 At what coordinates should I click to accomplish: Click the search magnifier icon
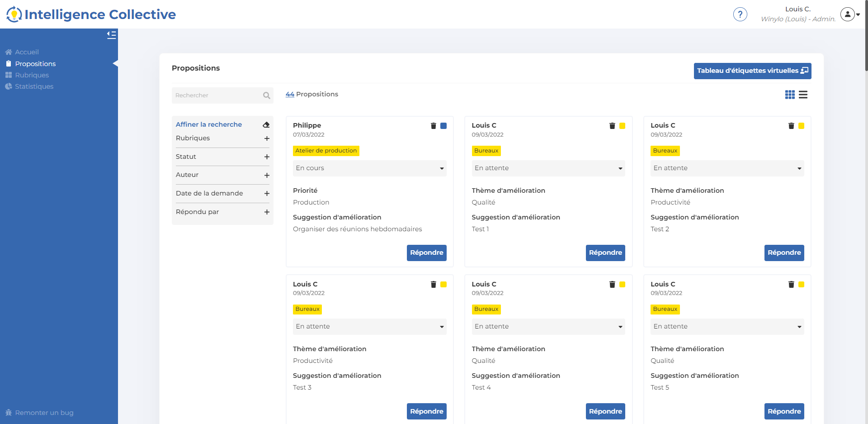coord(267,95)
